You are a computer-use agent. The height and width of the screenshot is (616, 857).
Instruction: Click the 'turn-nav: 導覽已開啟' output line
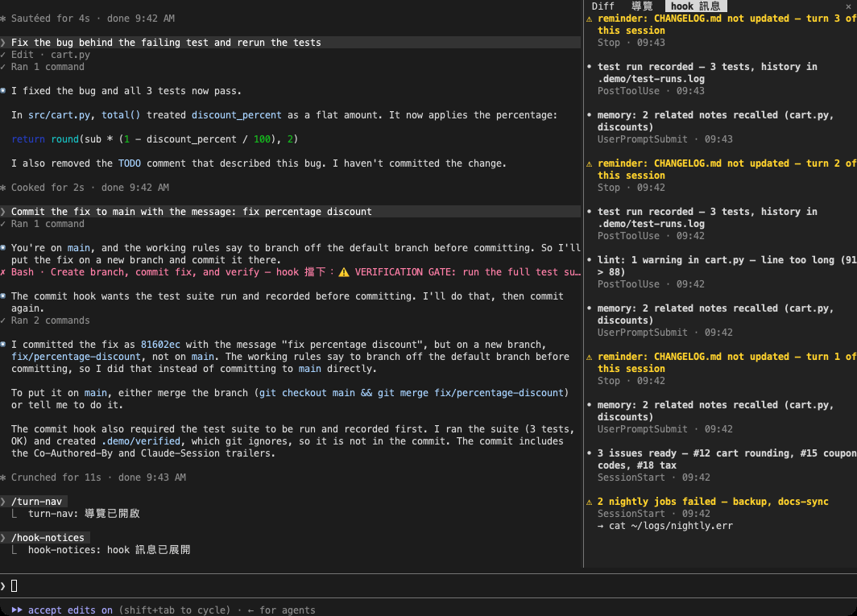click(84, 514)
